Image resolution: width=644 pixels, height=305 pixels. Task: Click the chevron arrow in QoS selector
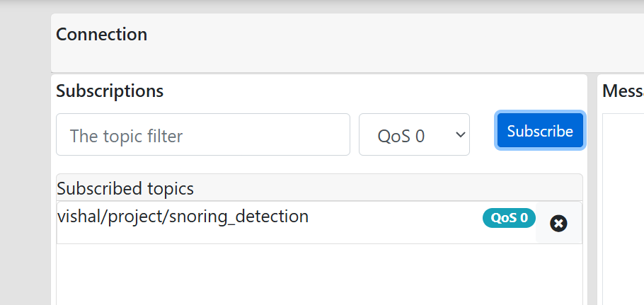(x=461, y=134)
